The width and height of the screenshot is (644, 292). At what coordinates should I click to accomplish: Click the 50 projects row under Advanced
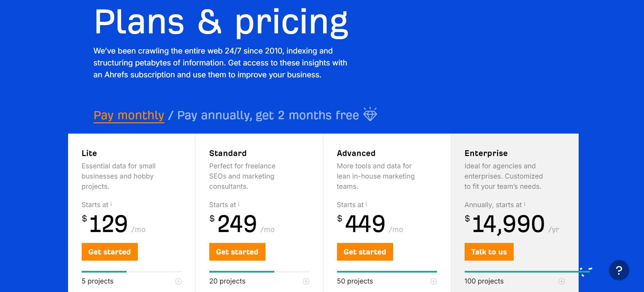click(354, 281)
